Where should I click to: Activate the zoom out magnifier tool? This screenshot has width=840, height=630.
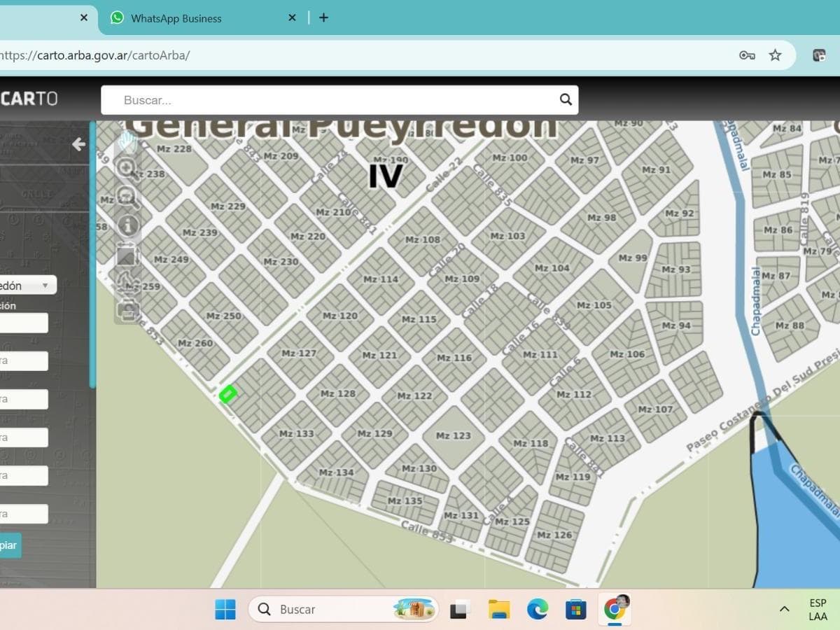(x=127, y=197)
